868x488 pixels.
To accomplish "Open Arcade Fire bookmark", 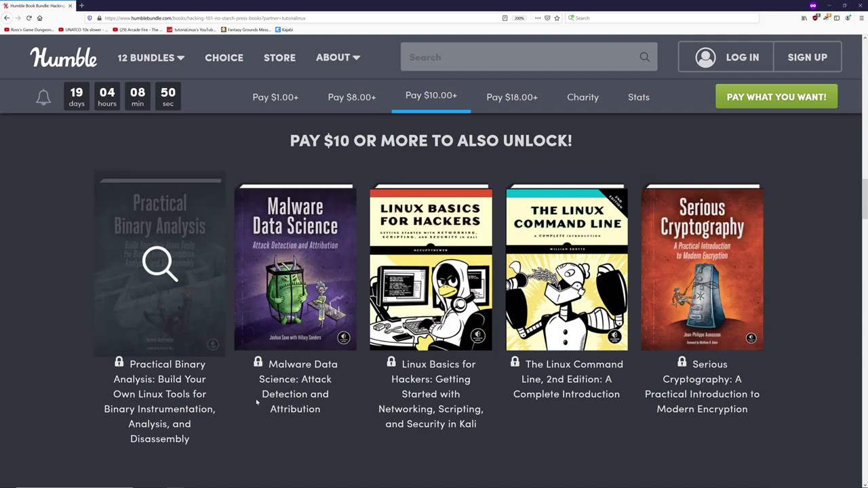I will coord(138,30).
